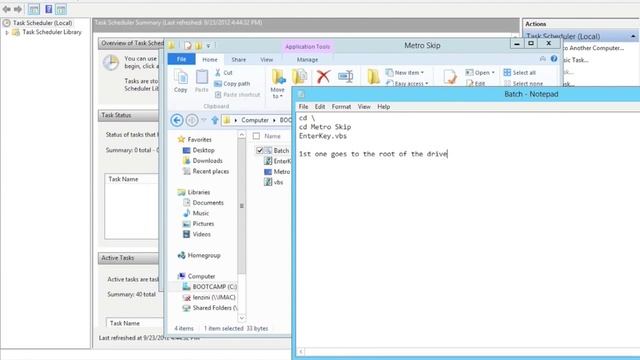Image resolution: width=640 pixels, height=360 pixels.
Task: Select the vbs file in list
Action: [274, 182]
